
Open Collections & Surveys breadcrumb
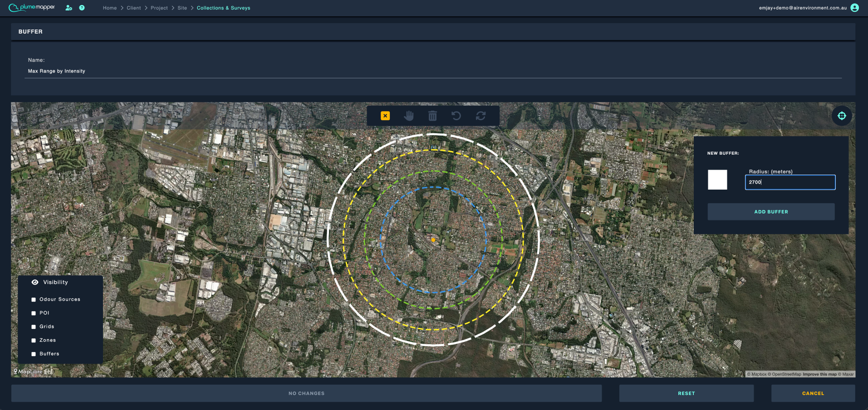coord(224,8)
